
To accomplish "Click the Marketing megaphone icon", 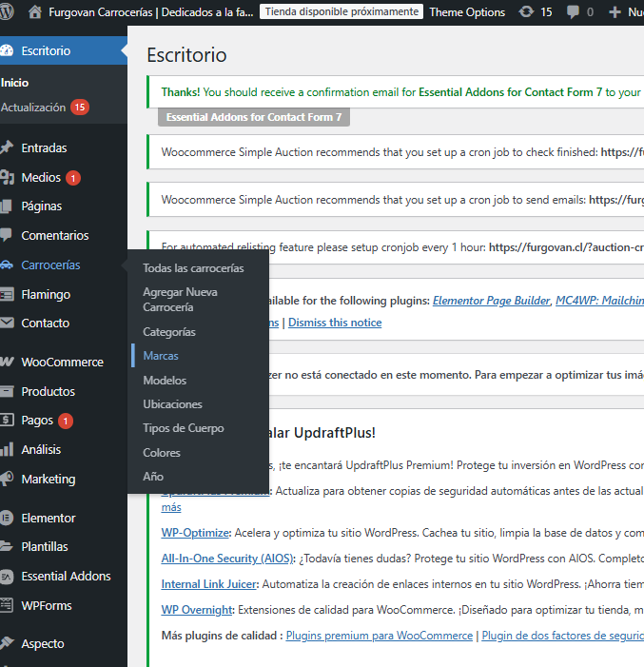I will (x=7, y=479).
